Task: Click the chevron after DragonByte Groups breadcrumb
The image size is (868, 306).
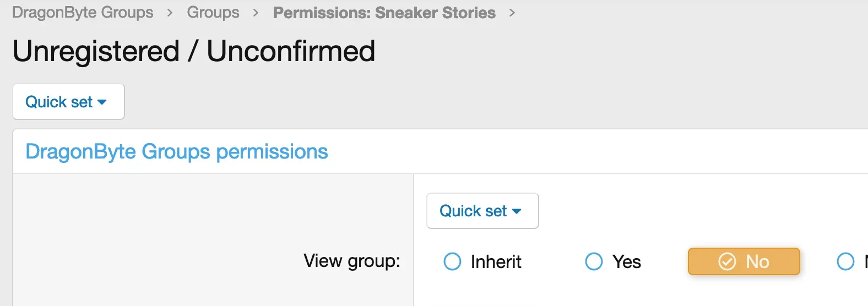Action: tap(170, 13)
